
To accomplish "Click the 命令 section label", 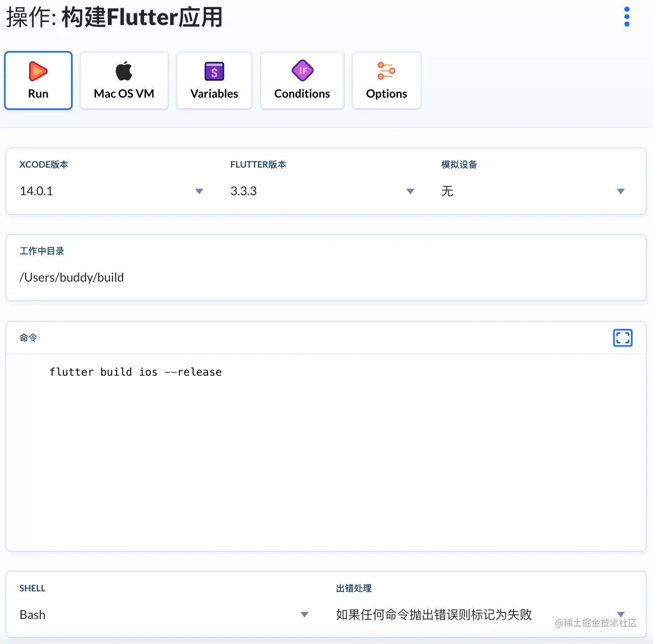I will tap(28, 338).
